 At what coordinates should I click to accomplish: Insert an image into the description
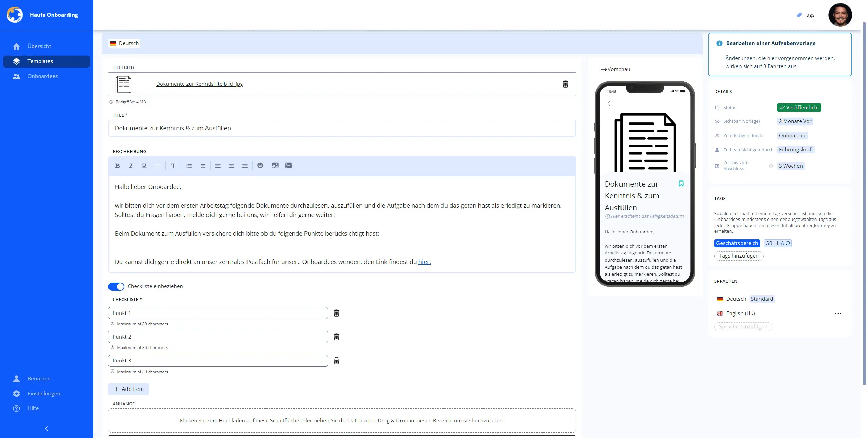point(275,165)
